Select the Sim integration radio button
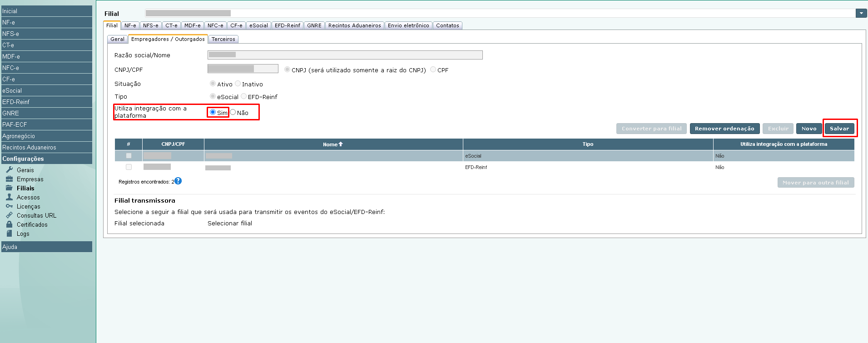The height and width of the screenshot is (343, 868). pyautogui.click(x=213, y=112)
